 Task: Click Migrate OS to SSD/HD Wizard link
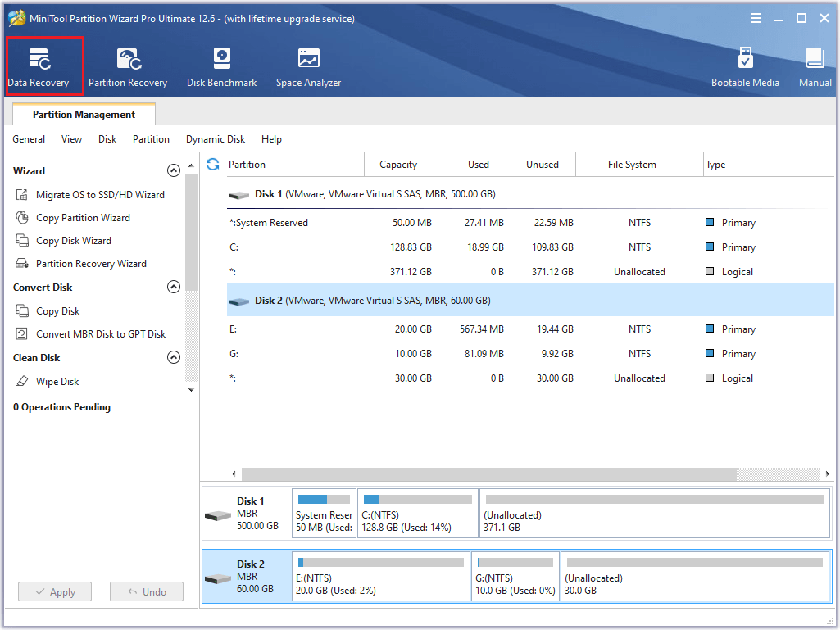coord(100,194)
